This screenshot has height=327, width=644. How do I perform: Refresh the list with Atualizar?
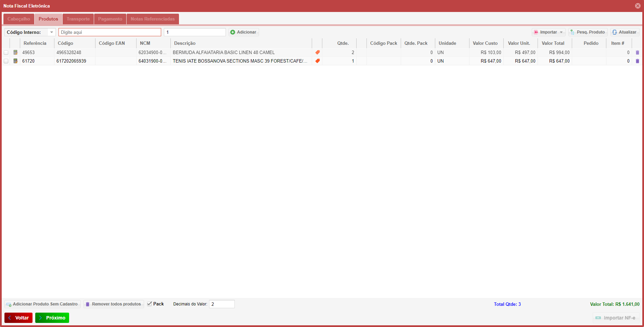click(x=624, y=32)
